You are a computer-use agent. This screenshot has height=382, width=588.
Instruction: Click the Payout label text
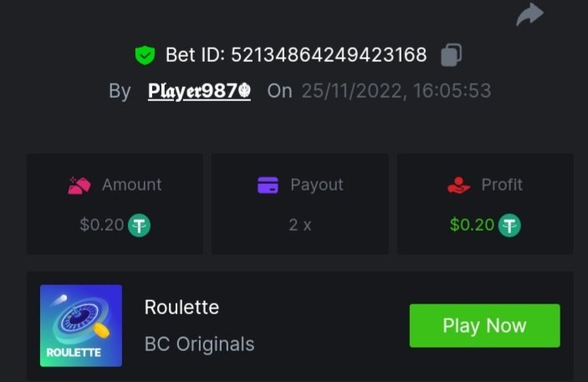point(316,185)
